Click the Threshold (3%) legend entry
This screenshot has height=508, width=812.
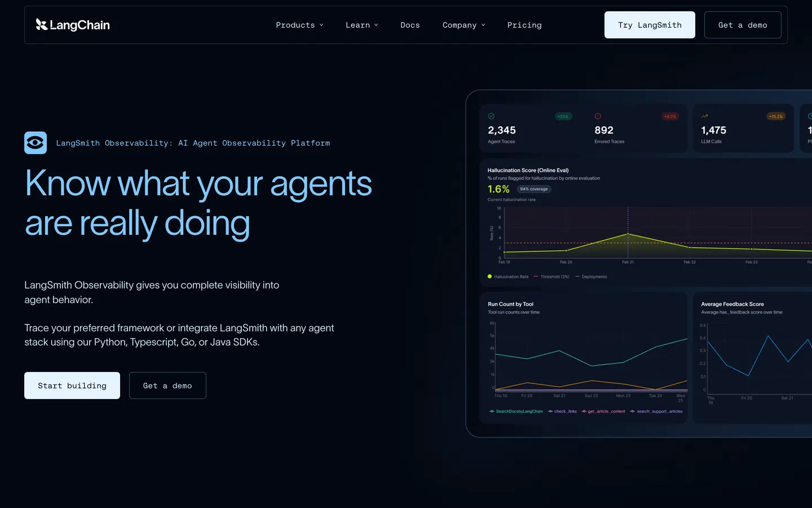click(551, 277)
